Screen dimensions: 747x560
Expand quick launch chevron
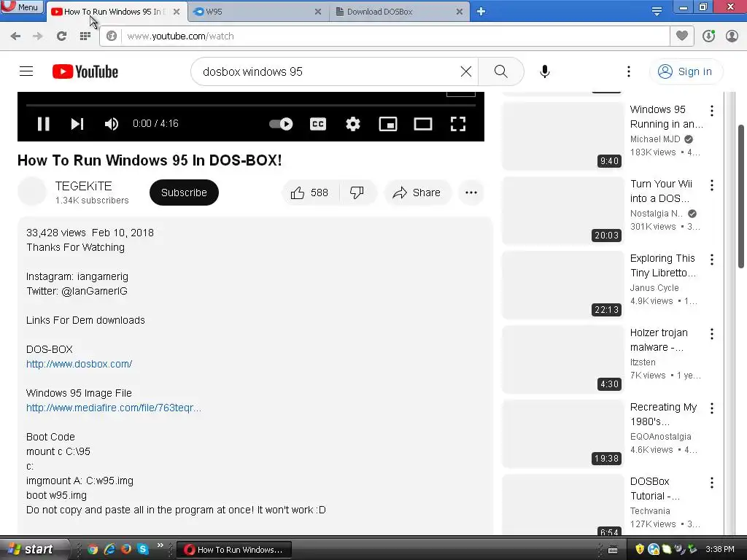[160, 545]
